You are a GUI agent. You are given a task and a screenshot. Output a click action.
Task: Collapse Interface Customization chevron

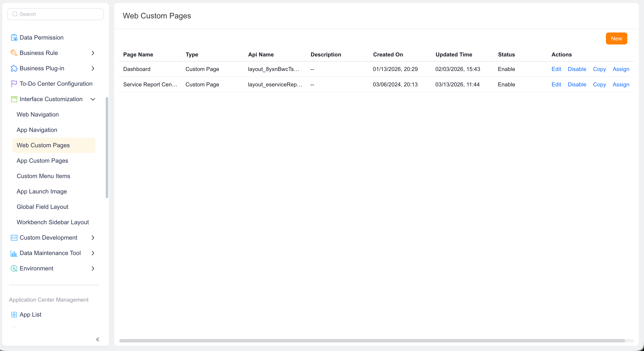tap(93, 99)
